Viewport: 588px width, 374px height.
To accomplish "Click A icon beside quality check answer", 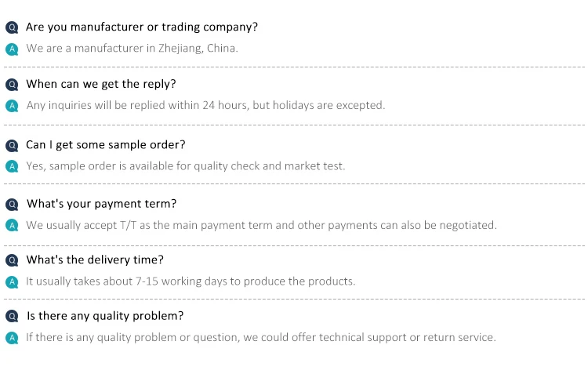I will [x=12, y=166].
